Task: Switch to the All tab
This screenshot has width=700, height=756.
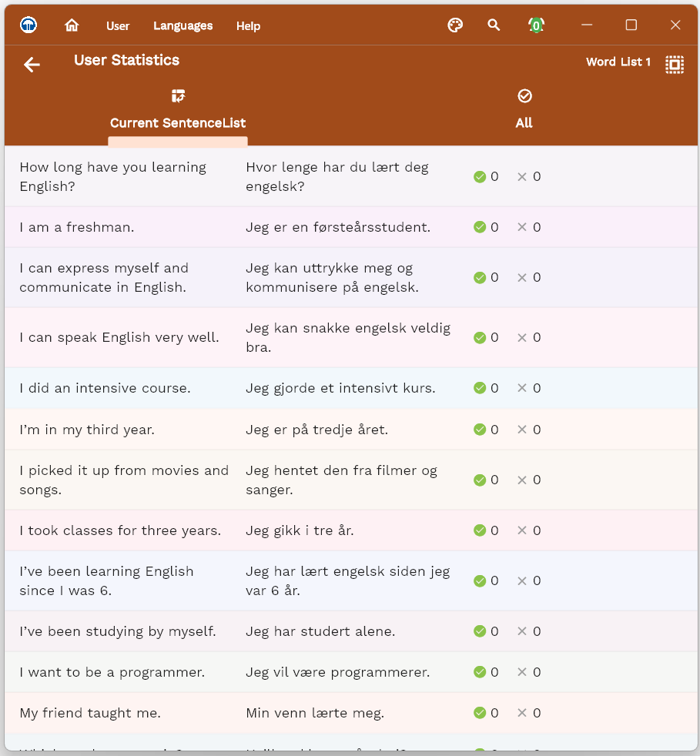Action: [524, 123]
